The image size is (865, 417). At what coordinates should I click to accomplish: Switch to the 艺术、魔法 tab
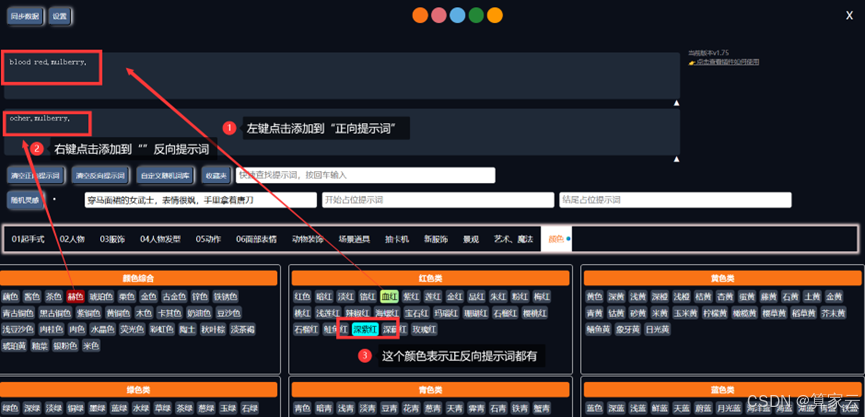point(514,239)
